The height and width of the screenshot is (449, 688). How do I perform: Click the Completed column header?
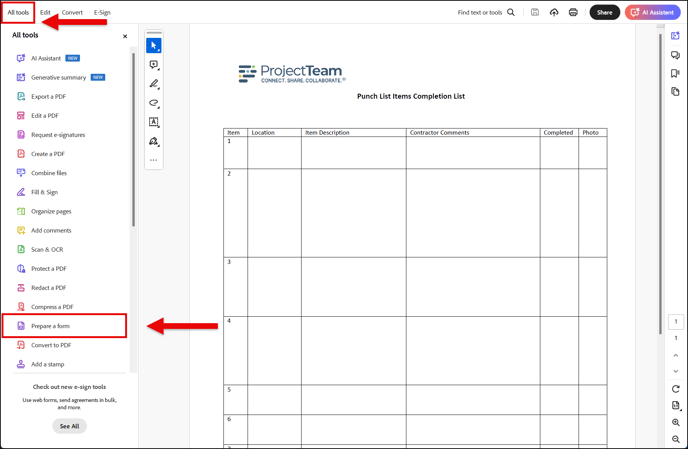[x=558, y=133]
